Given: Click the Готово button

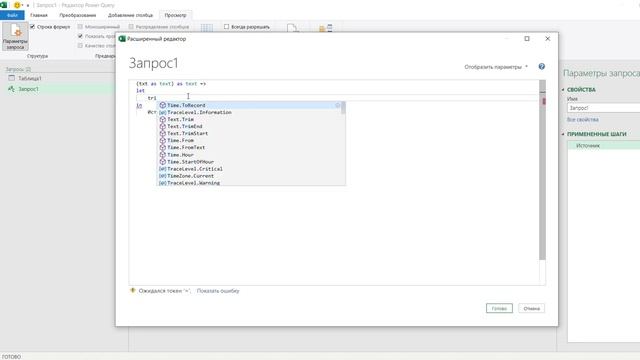Looking at the screenshot, I should [x=499, y=308].
